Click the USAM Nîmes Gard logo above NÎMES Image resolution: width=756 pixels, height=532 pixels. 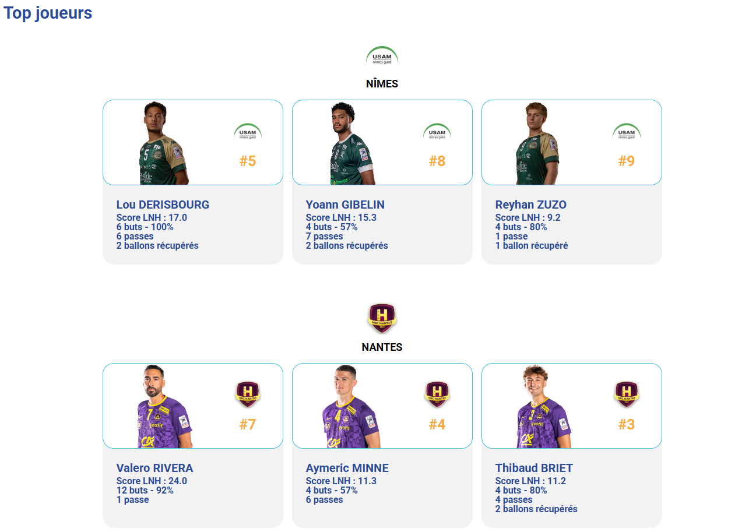(x=382, y=57)
